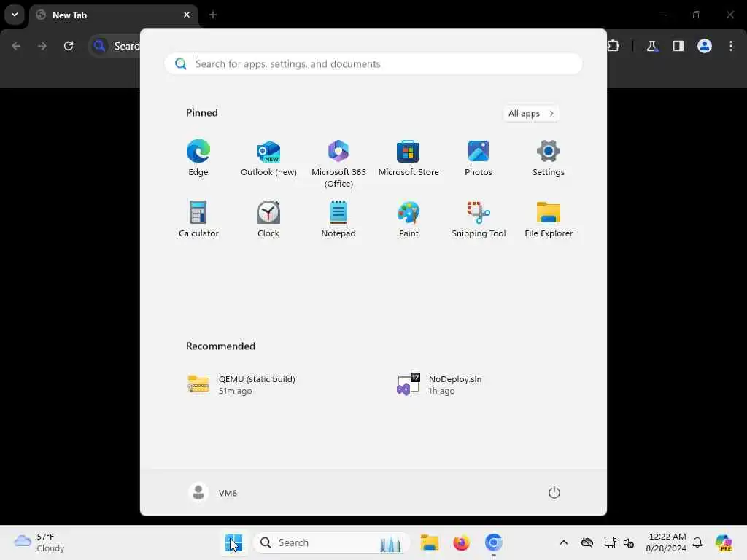Open the notifications bell
Screen dimensions: 747x560
pos(697,542)
